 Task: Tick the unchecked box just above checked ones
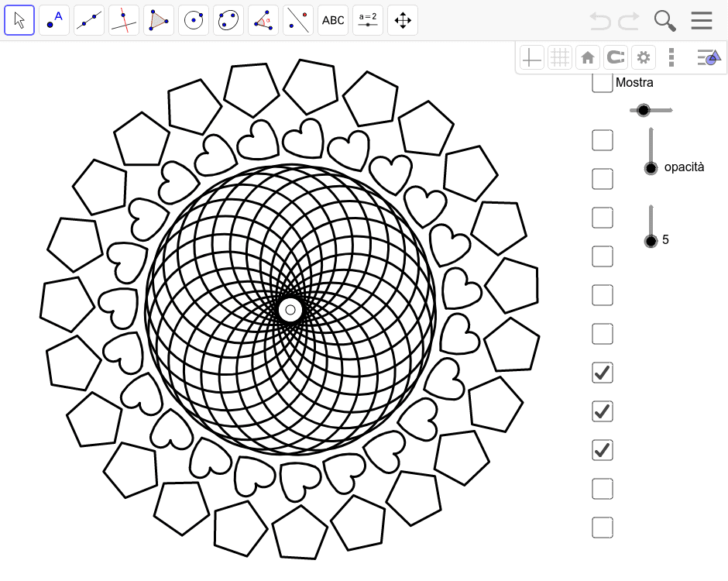tap(603, 334)
